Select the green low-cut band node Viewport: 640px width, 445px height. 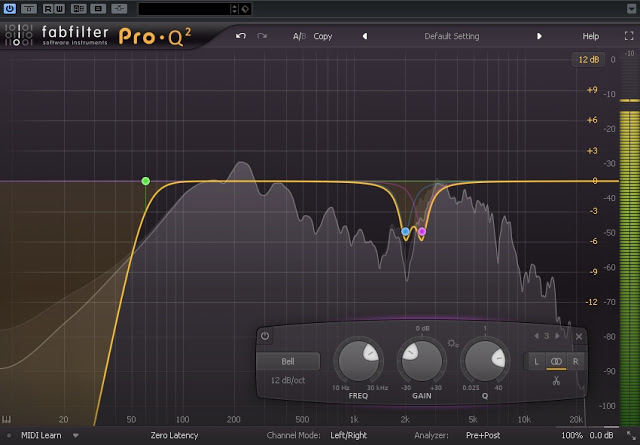point(146,181)
